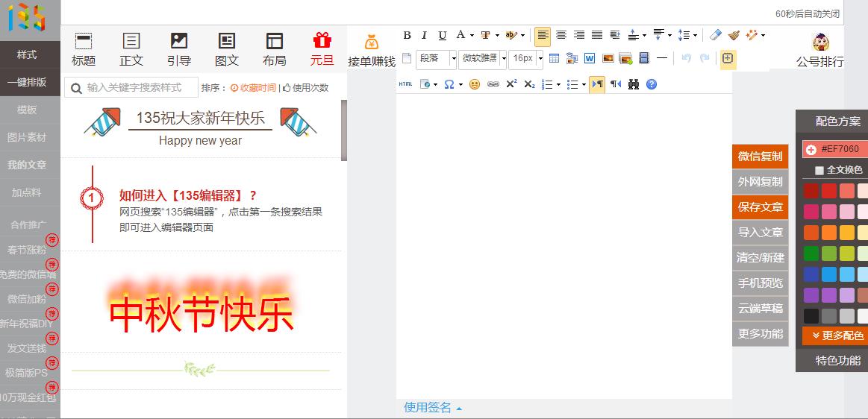The height and width of the screenshot is (419, 868).
Task: Expand the special character Omega dropdown
Action: point(460,84)
